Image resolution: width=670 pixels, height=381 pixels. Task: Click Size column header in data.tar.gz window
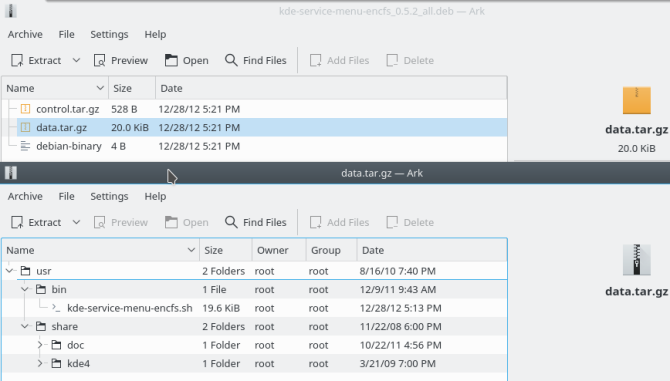[226, 250]
